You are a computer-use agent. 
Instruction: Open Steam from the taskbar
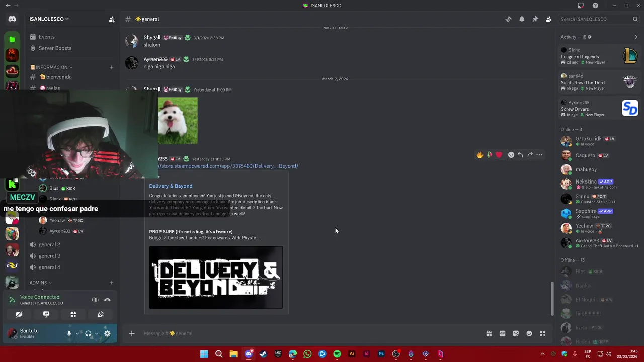tap(263, 354)
